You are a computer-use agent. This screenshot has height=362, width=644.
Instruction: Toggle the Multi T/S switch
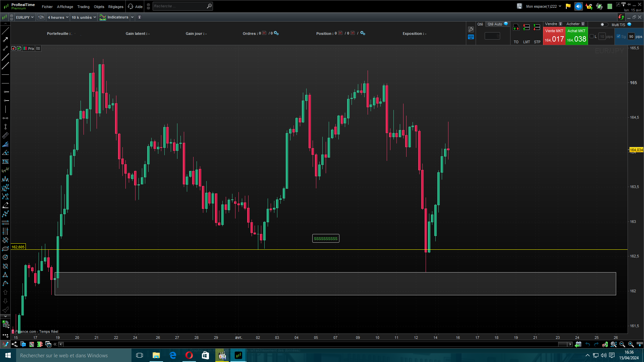(604, 24)
